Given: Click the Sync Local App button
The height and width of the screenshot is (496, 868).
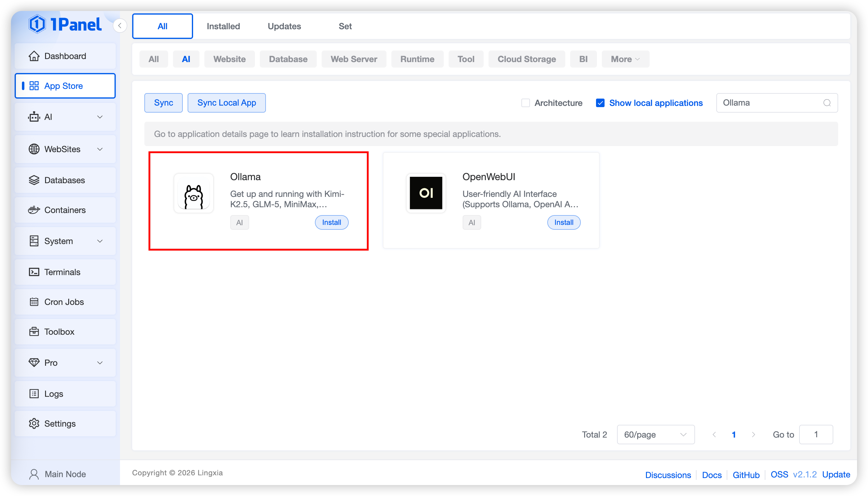Looking at the screenshot, I should click(x=226, y=103).
